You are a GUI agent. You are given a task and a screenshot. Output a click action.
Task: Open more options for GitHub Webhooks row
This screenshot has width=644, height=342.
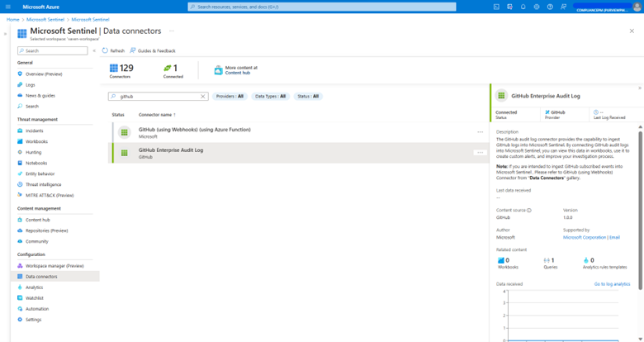coord(480,132)
